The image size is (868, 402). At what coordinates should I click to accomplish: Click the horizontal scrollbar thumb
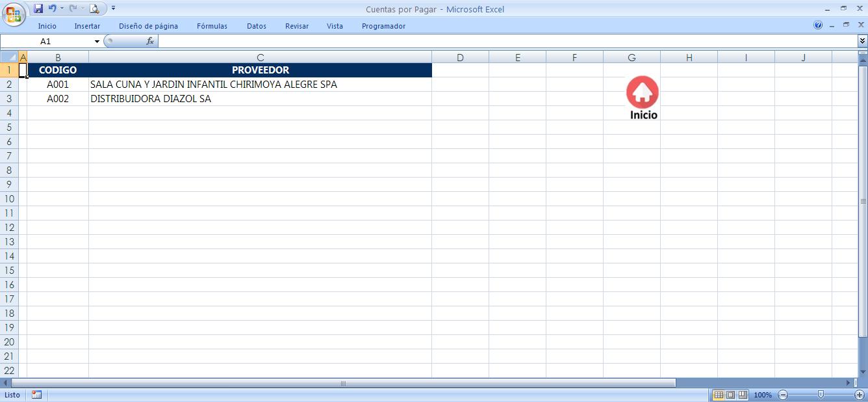coord(343,383)
